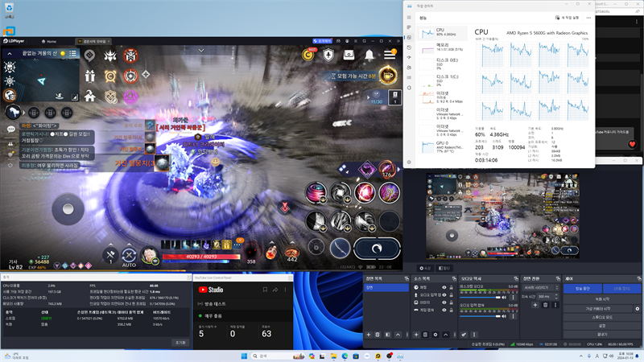Viewport: 644px width, 362px height.
Task: Select Memory in Task Manager performance list
Action: coord(443,47)
